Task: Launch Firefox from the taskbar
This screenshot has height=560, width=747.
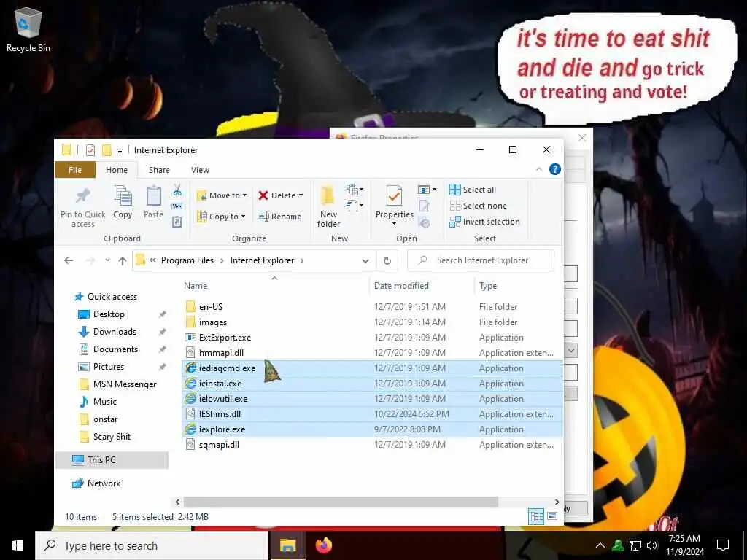Action: pyautogui.click(x=324, y=545)
